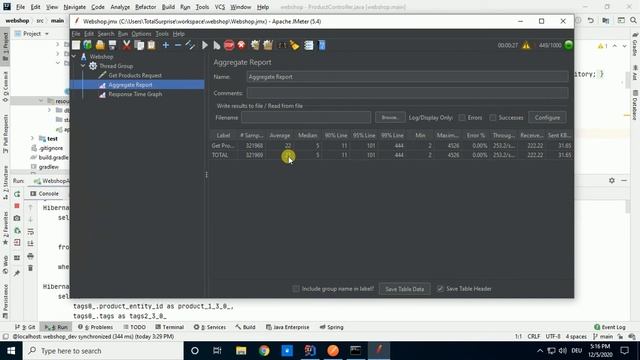Toggle the Errors checkbox
Viewport: 640px width, 360px height.
(x=462, y=118)
